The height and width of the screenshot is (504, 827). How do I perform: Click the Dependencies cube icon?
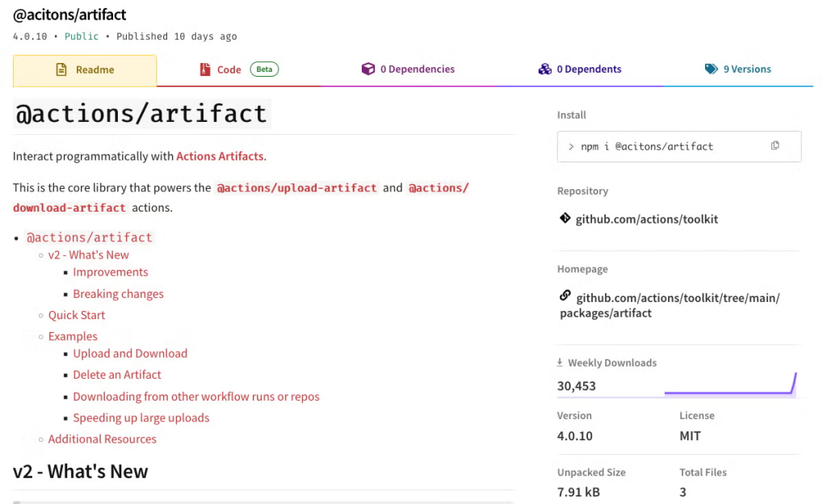[369, 69]
